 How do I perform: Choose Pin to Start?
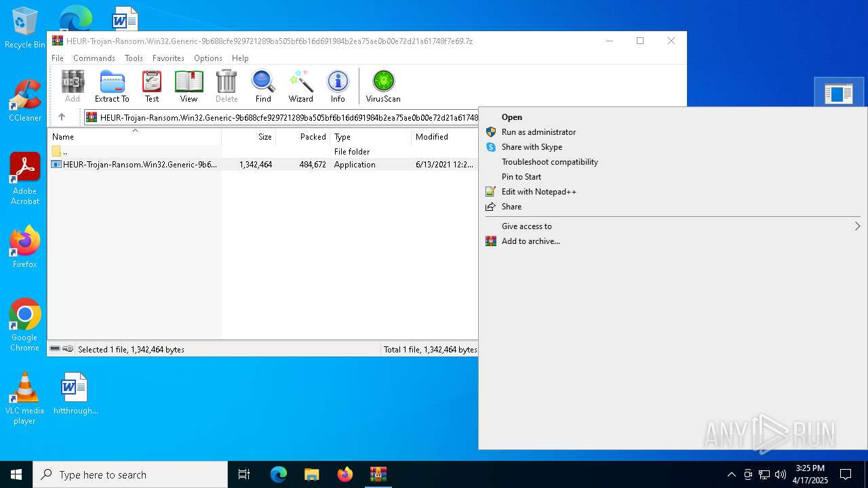(673, 177)
